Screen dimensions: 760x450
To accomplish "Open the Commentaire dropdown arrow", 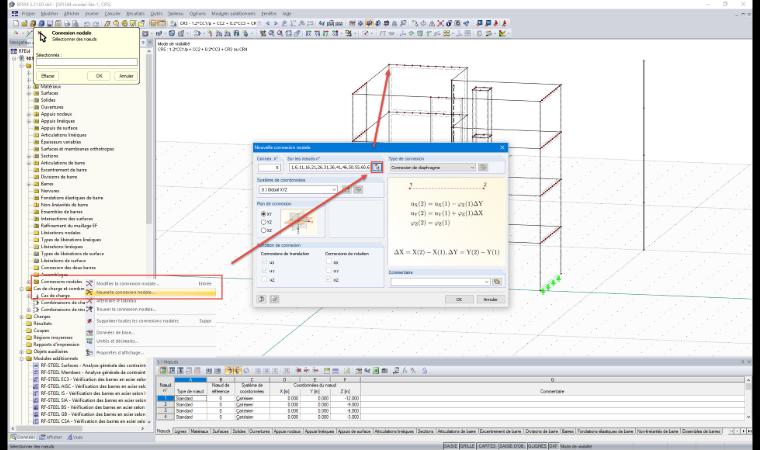I will coord(487,282).
